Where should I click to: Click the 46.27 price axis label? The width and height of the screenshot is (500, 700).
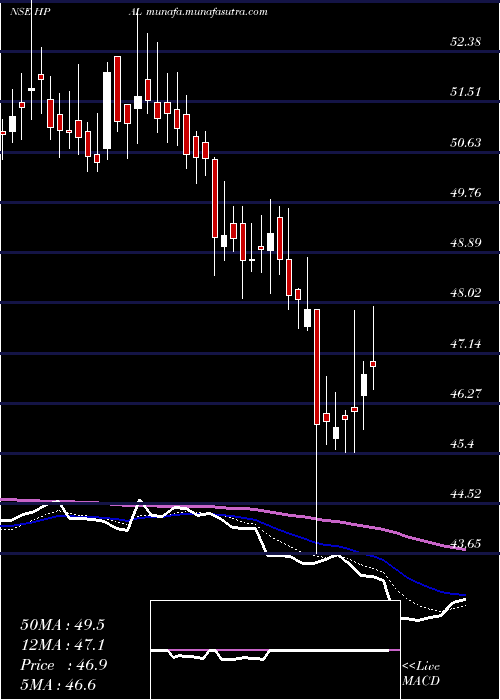[465, 394]
